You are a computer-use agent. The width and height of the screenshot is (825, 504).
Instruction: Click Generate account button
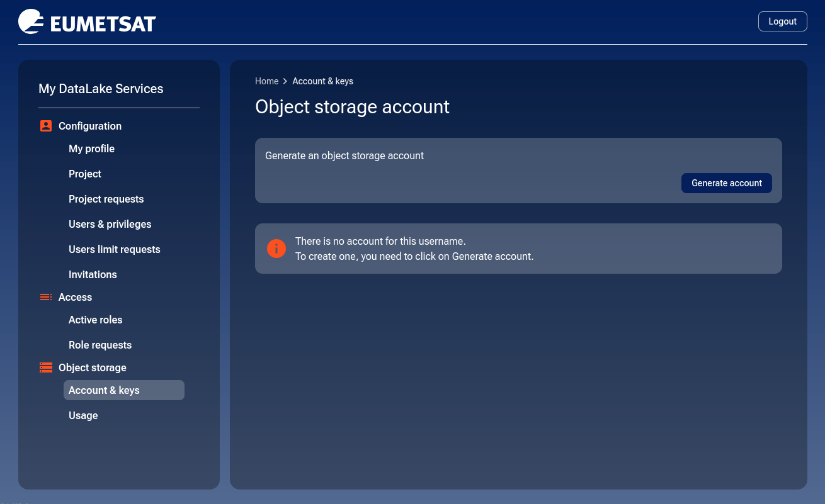726,183
